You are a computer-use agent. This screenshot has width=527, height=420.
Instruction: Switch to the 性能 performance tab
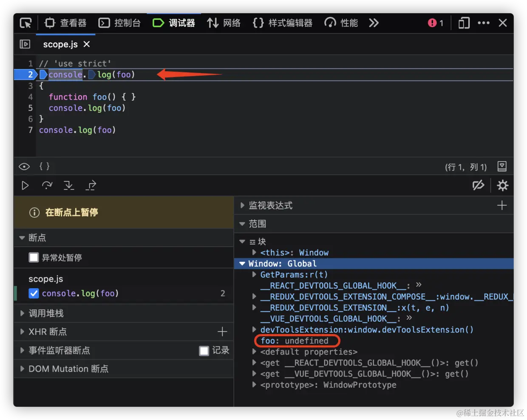click(341, 23)
